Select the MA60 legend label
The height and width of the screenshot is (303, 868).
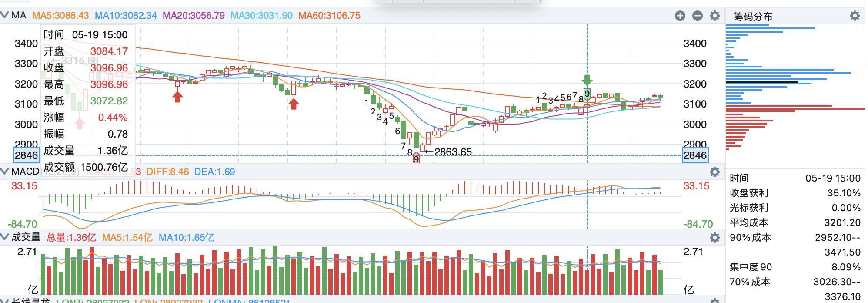coord(329,16)
